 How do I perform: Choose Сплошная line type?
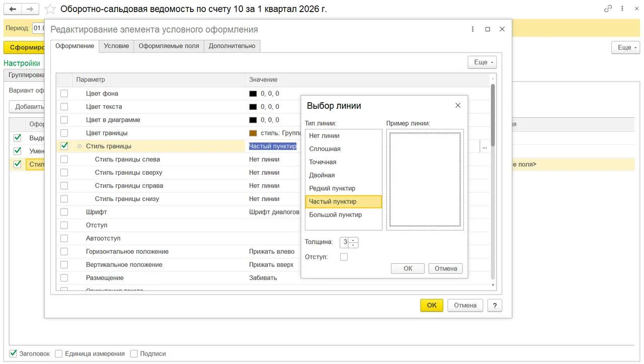pyautogui.click(x=344, y=149)
